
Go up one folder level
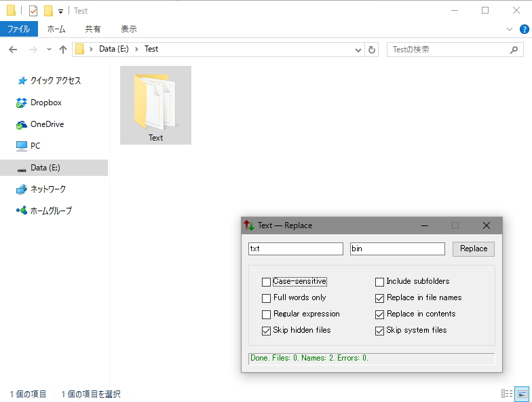click(62, 50)
